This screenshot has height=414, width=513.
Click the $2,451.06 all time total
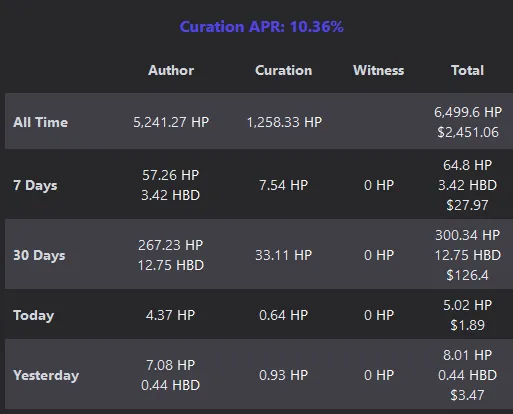click(x=468, y=132)
